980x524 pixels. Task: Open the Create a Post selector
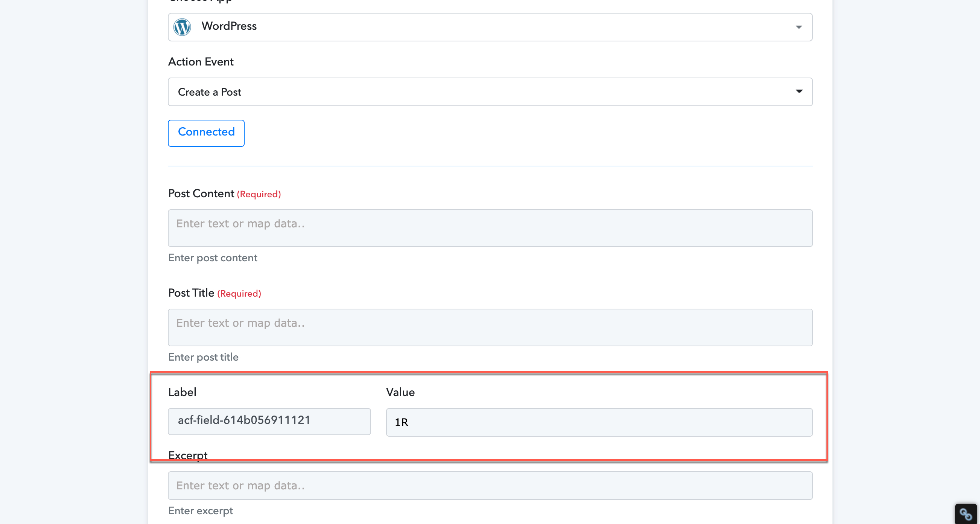coord(490,92)
